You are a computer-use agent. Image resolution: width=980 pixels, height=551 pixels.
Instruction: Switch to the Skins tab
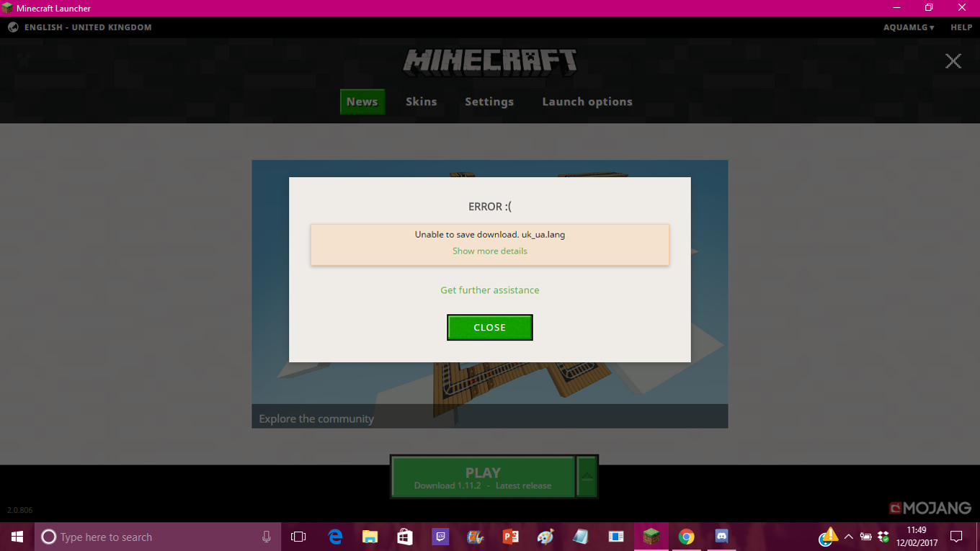pyautogui.click(x=422, y=102)
